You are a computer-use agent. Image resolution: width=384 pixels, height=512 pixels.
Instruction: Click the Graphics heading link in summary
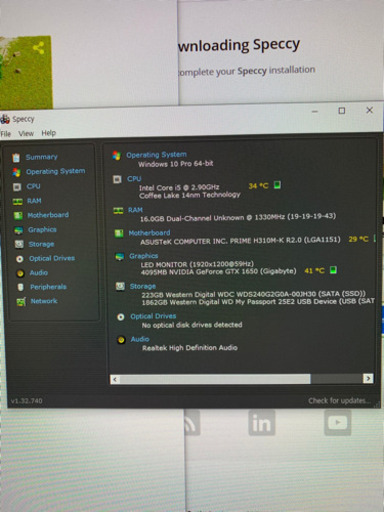[x=144, y=256]
